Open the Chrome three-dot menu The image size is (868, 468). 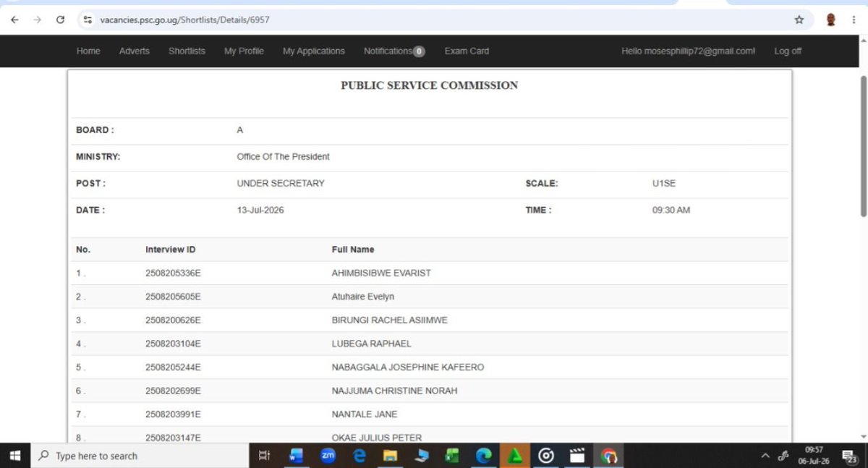(x=855, y=20)
